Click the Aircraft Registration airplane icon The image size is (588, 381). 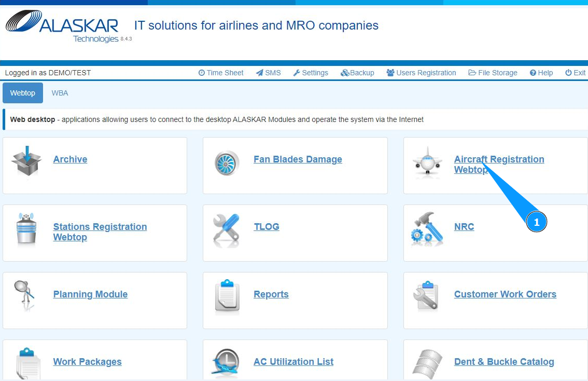tap(427, 162)
